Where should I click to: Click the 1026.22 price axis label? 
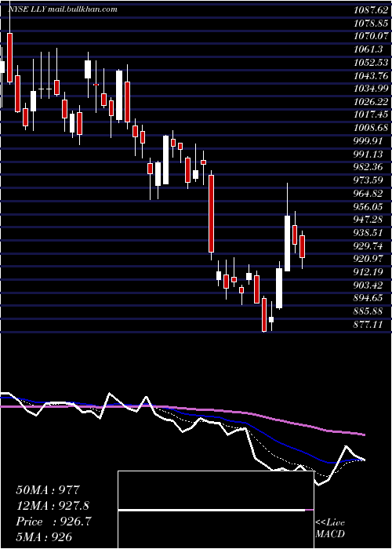371,102
